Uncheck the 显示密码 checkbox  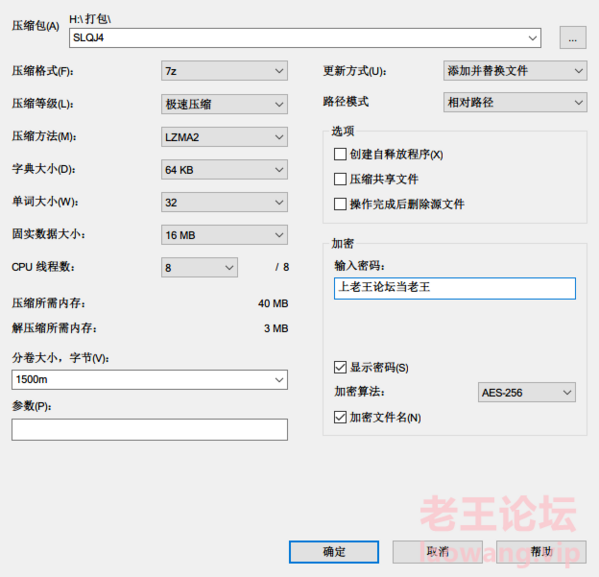tap(340, 367)
